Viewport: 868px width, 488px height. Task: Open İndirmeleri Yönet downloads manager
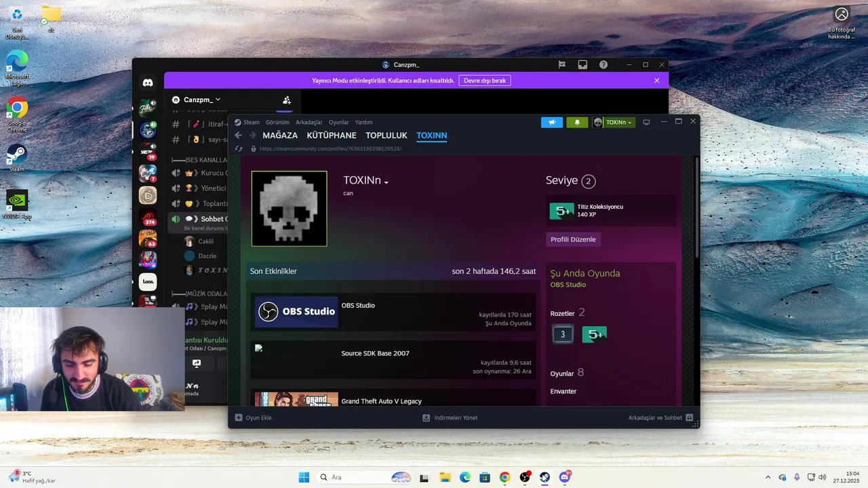(450, 418)
